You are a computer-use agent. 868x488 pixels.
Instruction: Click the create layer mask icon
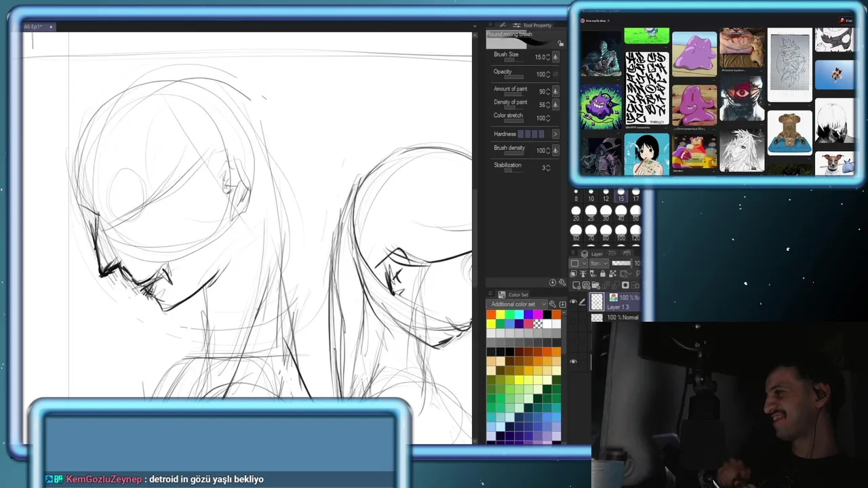point(625,285)
